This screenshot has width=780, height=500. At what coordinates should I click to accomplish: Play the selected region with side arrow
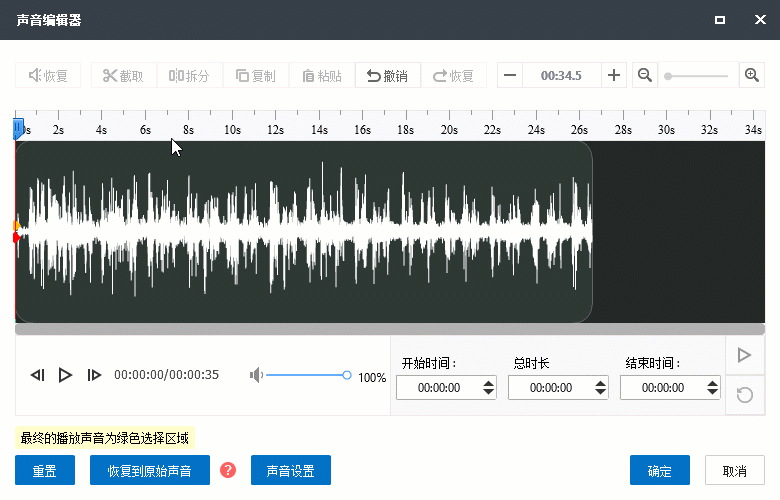click(744, 355)
